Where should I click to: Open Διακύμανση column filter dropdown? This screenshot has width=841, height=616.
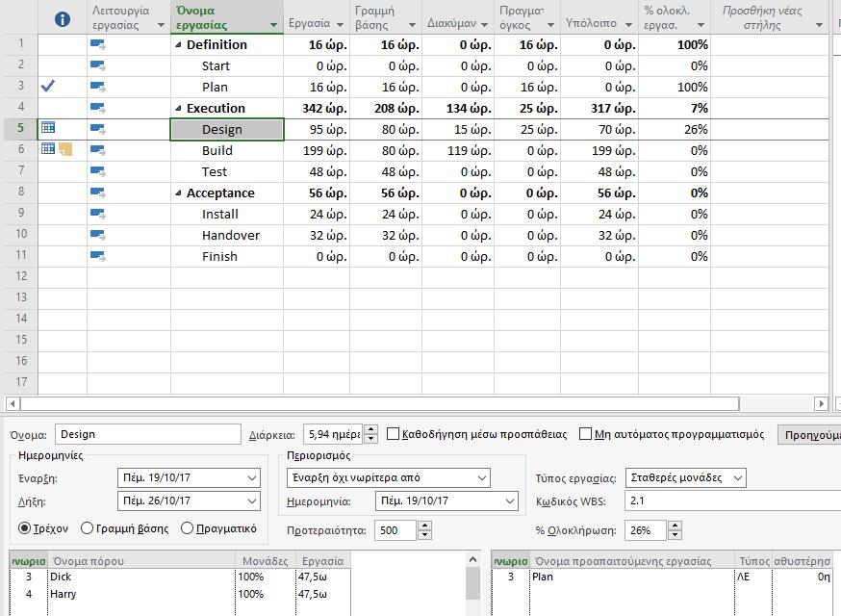tap(484, 25)
